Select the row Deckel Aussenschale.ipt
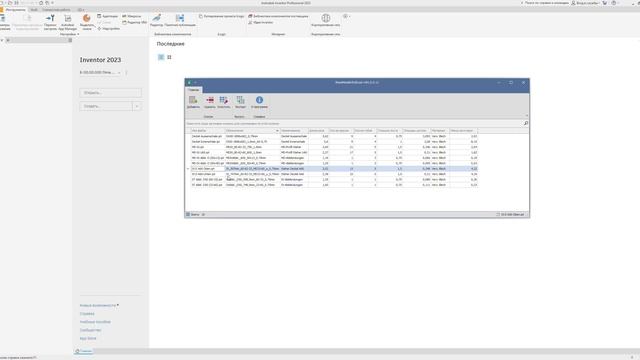640x360 pixels. (x=331, y=136)
